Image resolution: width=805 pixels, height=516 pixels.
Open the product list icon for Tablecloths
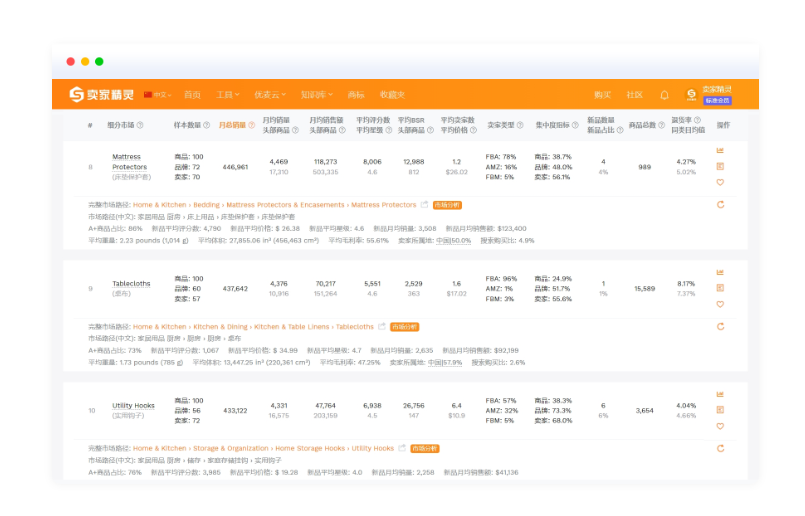[x=720, y=288]
